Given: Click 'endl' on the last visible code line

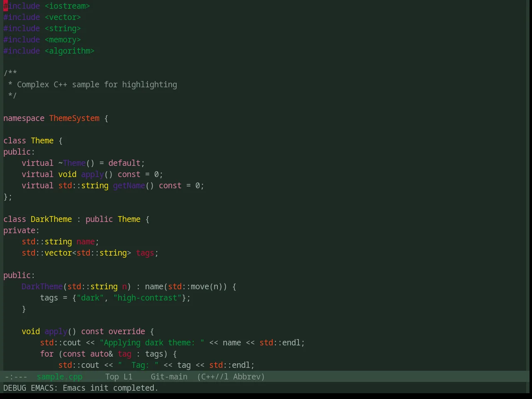Looking at the screenshot, I should 241,365.
